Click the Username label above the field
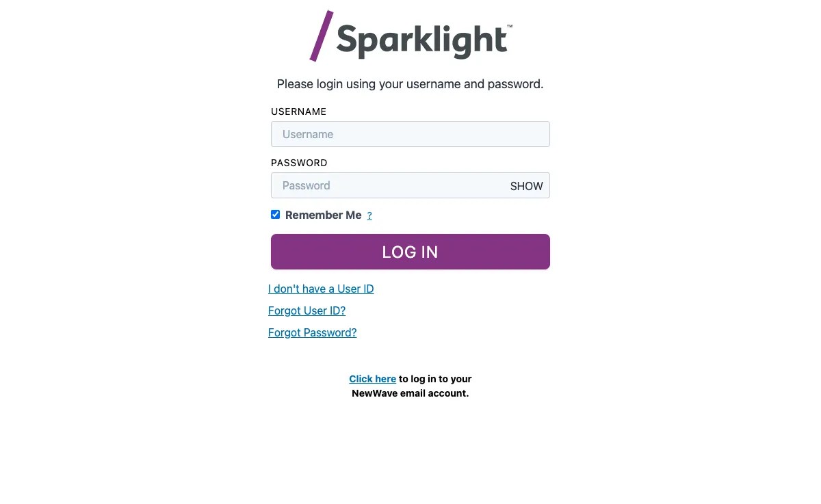Viewport: 821px width, 504px height. pos(298,111)
